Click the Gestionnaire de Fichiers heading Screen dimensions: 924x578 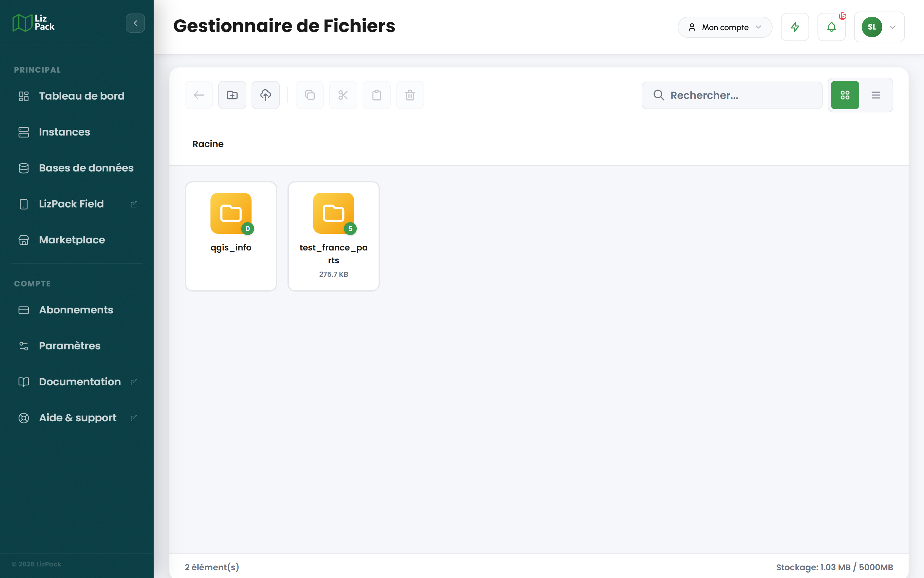[284, 26]
